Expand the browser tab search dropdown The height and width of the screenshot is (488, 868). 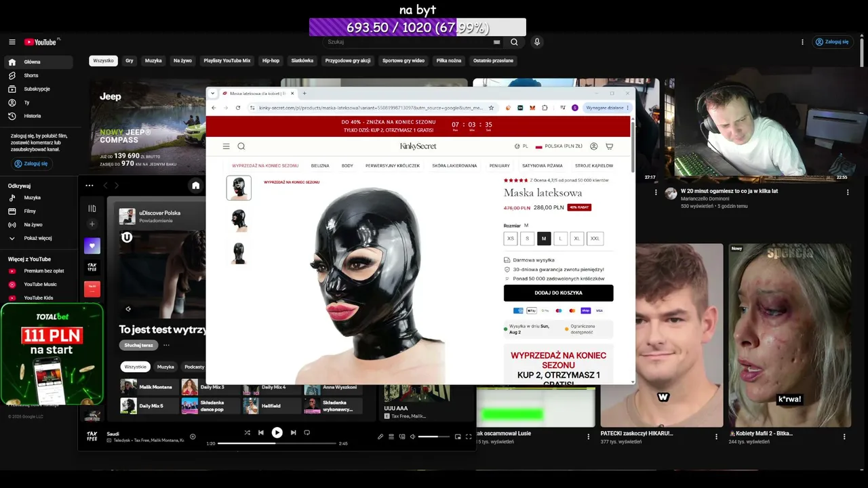tap(213, 94)
